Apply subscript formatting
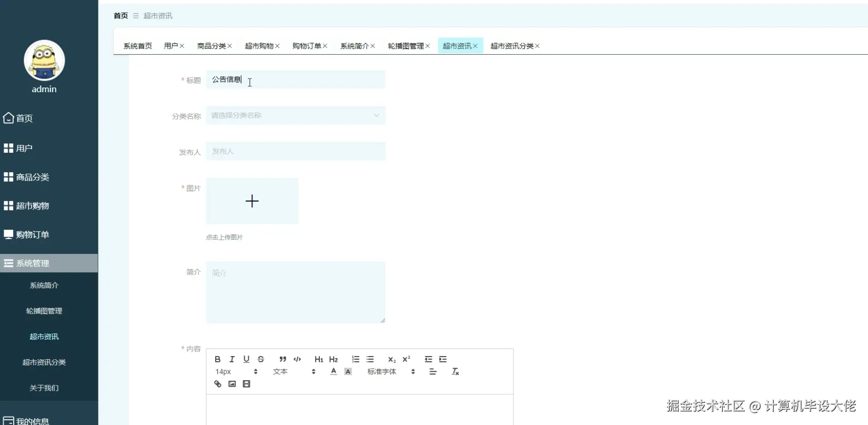The height and width of the screenshot is (425, 868). tap(392, 359)
